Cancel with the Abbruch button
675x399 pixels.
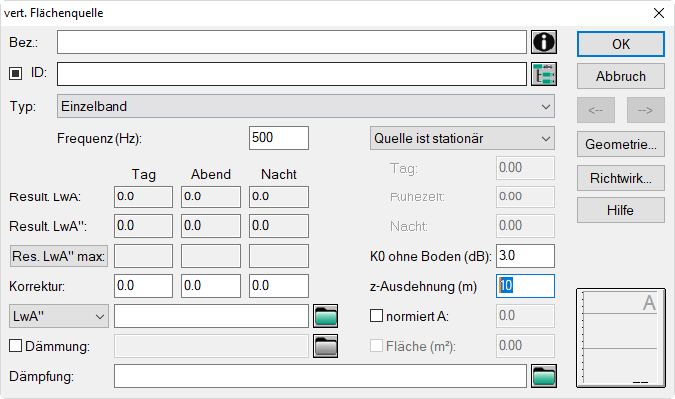click(x=621, y=76)
